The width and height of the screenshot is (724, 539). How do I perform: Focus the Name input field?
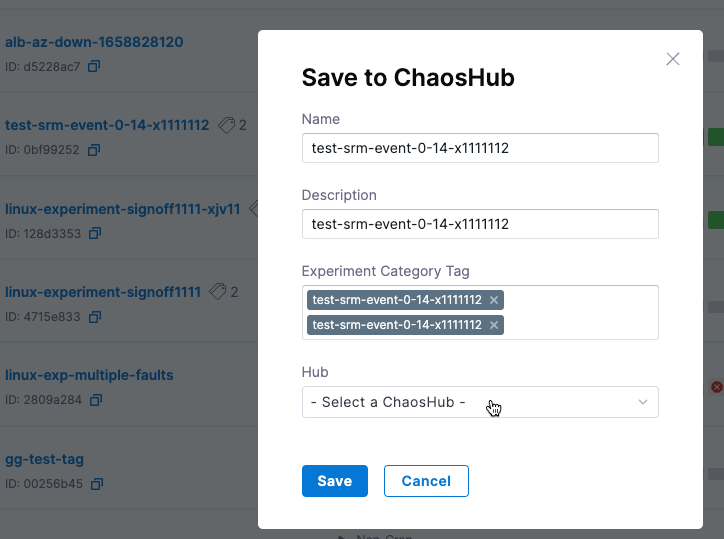coord(480,148)
